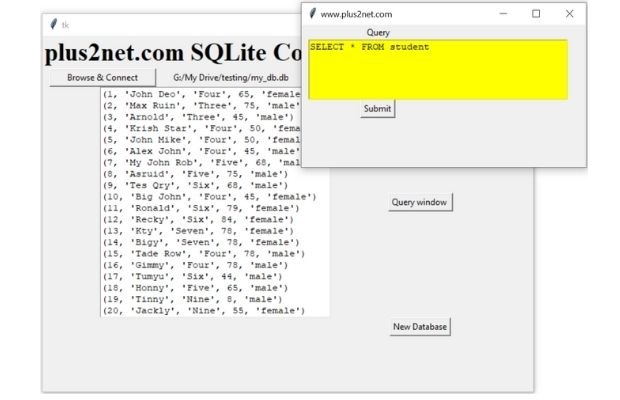Select row 19 'Tinny'
The image size is (620, 400).
(193, 300)
